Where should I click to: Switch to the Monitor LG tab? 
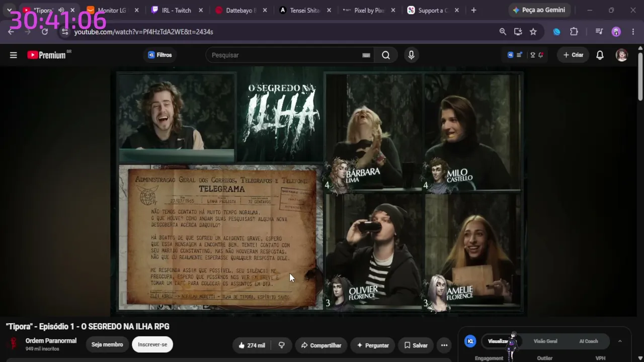pyautogui.click(x=112, y=10)
